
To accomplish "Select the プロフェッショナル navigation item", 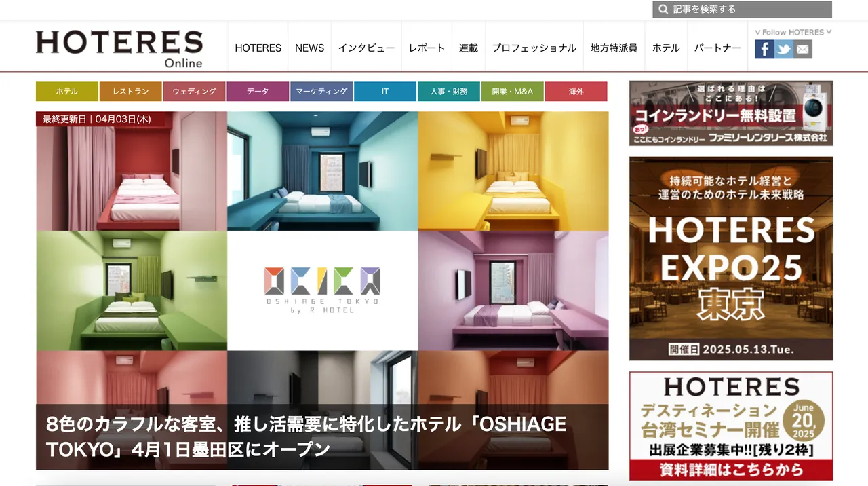I will (534, 48).
